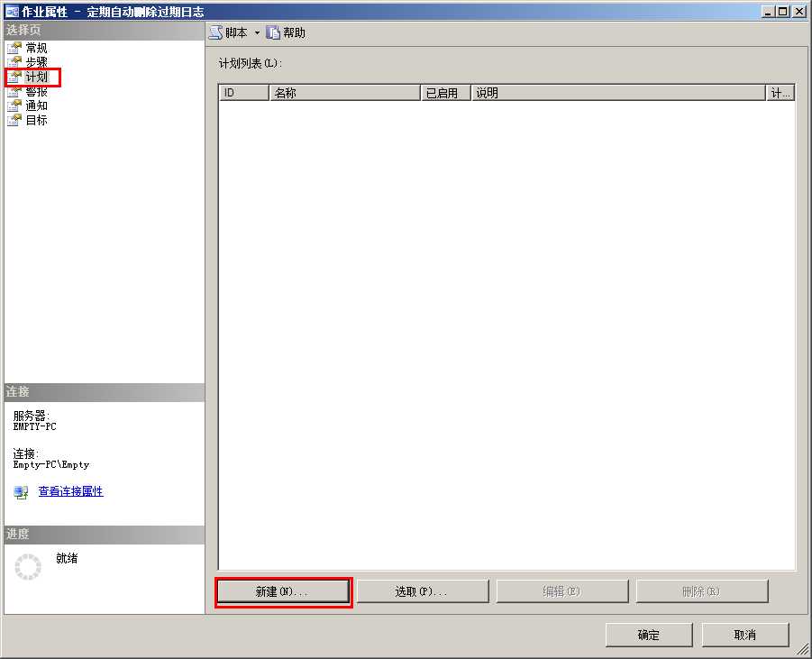
Task: Sort by the 名称 column header
Action: pyautogui.click(x=345, y=93)
